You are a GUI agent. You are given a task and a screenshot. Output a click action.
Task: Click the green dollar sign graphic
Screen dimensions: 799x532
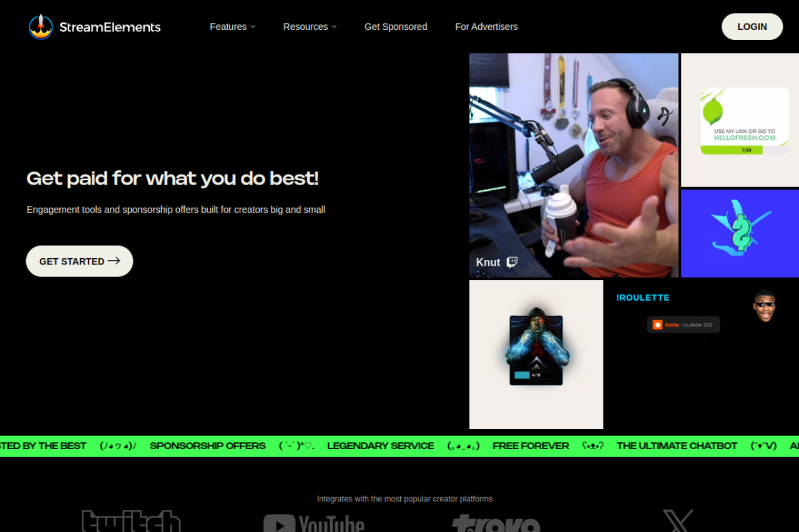[x=741, y=233]
